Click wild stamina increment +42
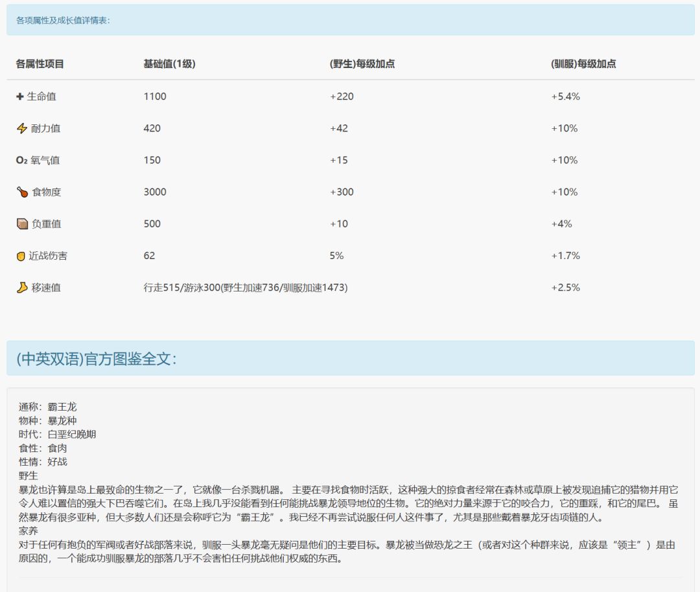The height and width of the screenshot is (592, 700). pos(339,128)
